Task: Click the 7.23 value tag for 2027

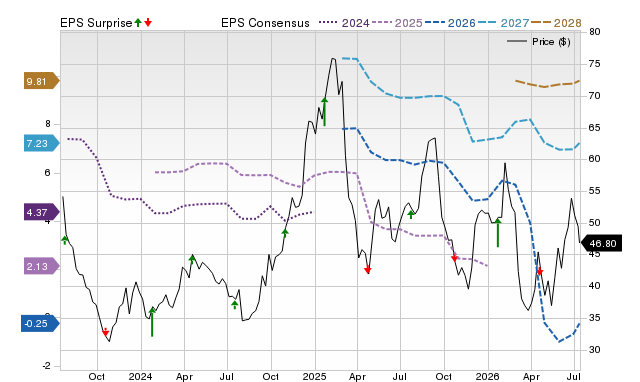Action: click(x=41, y=143)
